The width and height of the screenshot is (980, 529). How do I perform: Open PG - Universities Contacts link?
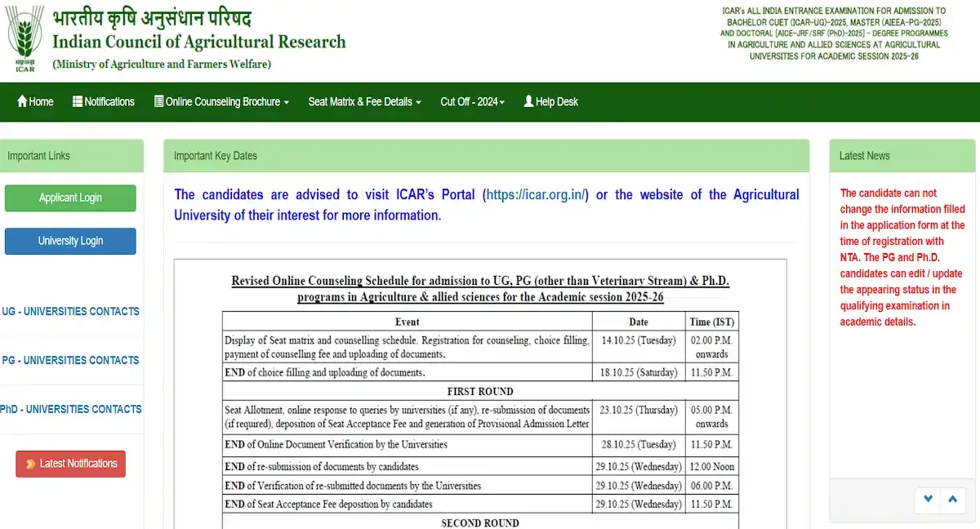pos(70,360)
